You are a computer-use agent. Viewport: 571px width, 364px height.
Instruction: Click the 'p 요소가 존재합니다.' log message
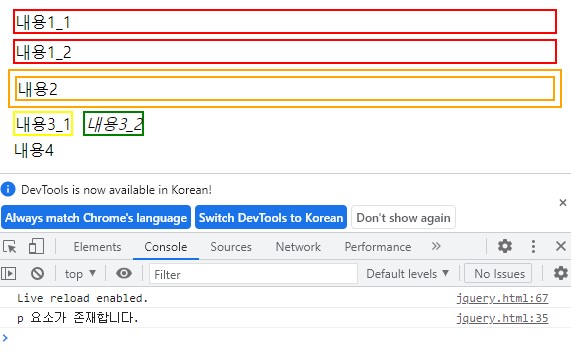[x=78, y=318]
